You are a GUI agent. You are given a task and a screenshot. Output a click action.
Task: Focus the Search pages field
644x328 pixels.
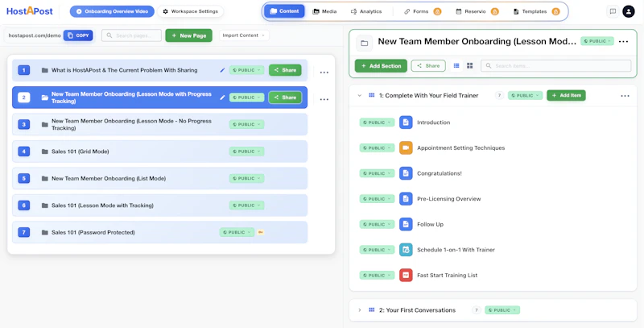(131, 35)
